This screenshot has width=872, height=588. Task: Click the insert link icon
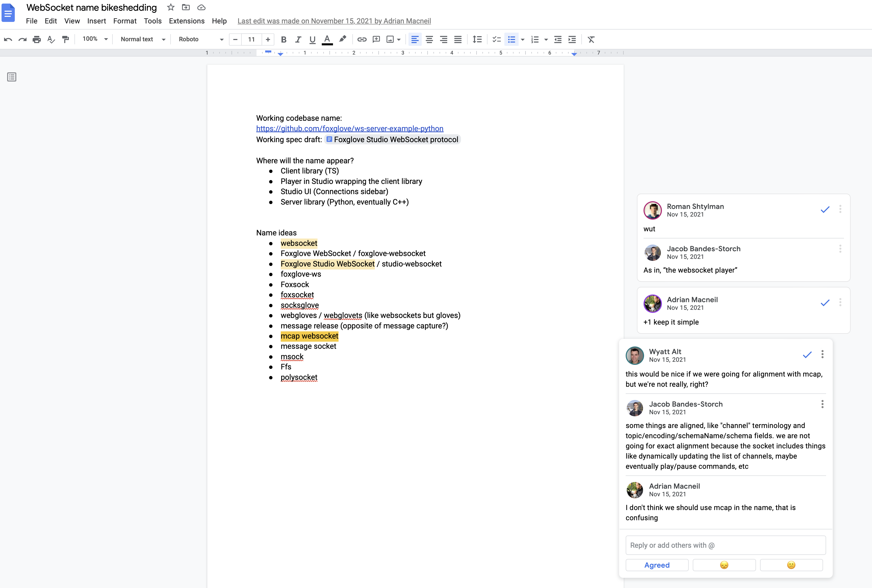(362, 39)
